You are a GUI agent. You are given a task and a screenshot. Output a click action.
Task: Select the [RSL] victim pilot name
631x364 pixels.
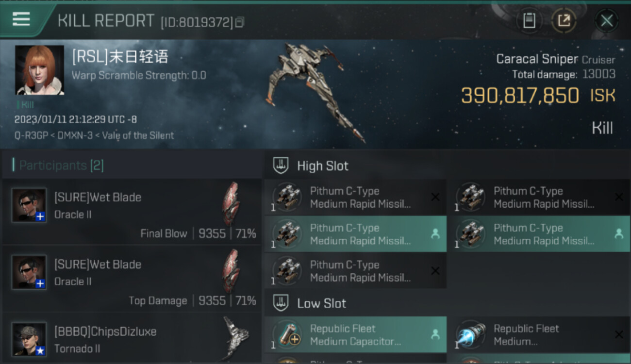pos(120,57)
